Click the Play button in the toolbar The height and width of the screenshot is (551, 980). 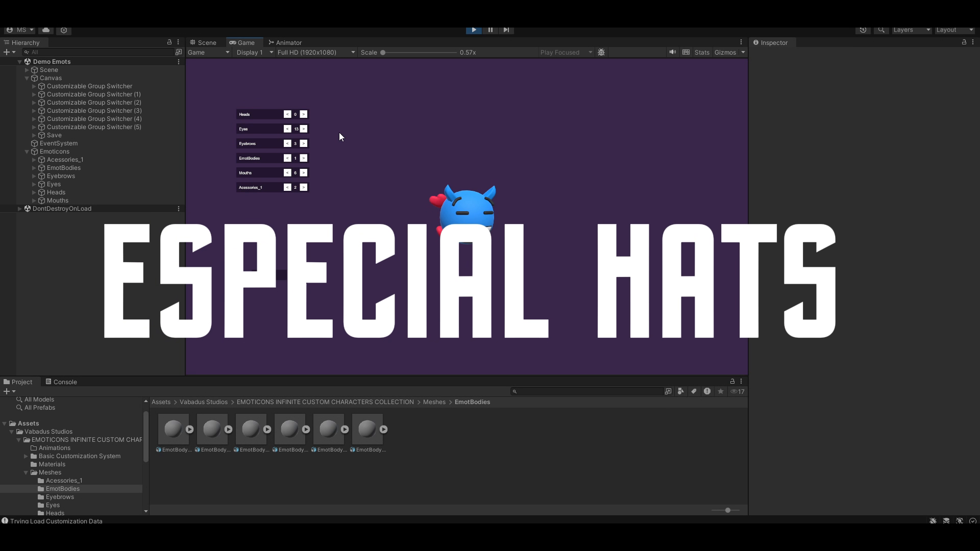click(x=474, y=30)
